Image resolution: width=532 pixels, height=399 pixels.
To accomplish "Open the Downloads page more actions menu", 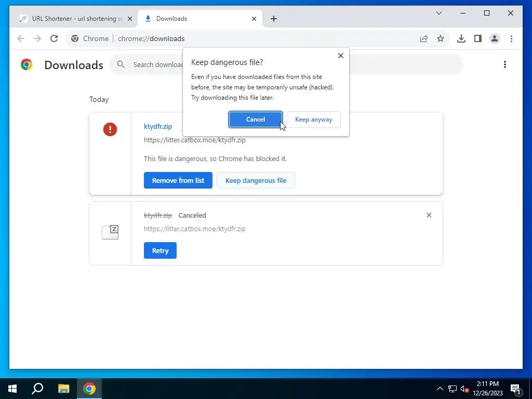I will click(x=505, y=64).
